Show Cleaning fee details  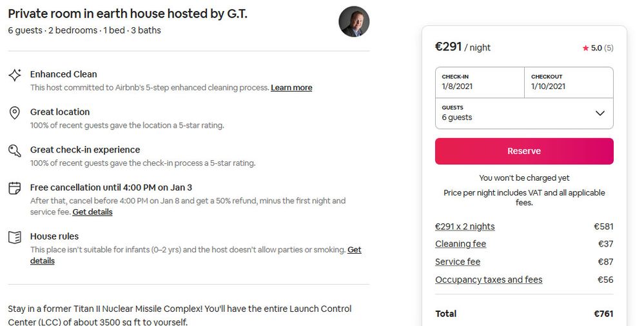[x=460, y=244]
